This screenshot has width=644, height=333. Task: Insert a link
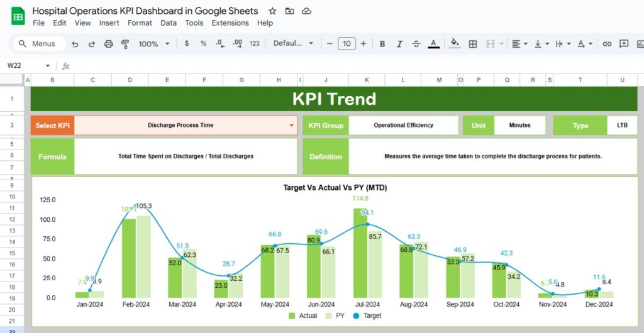point(607,44)
